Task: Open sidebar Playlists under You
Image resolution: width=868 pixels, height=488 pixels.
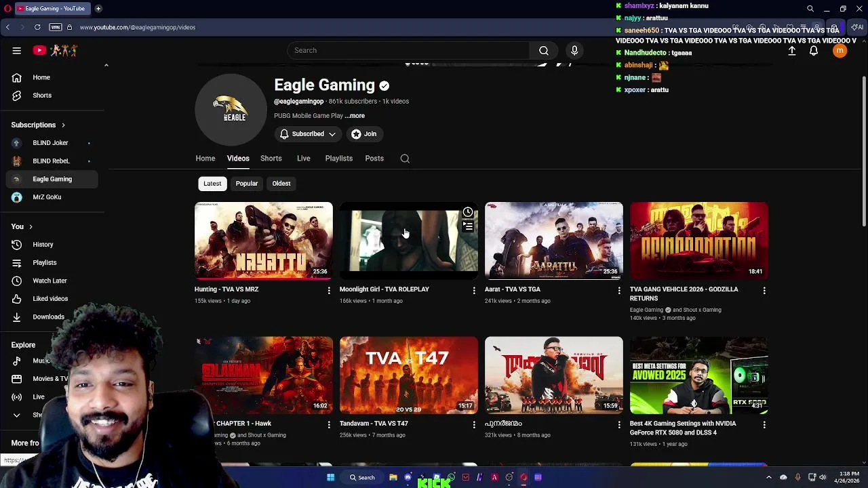Action: [x=52, y=263]
